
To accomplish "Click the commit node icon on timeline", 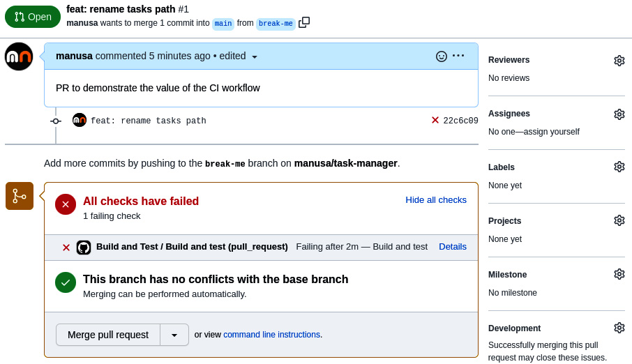I will tap(56, 121).
